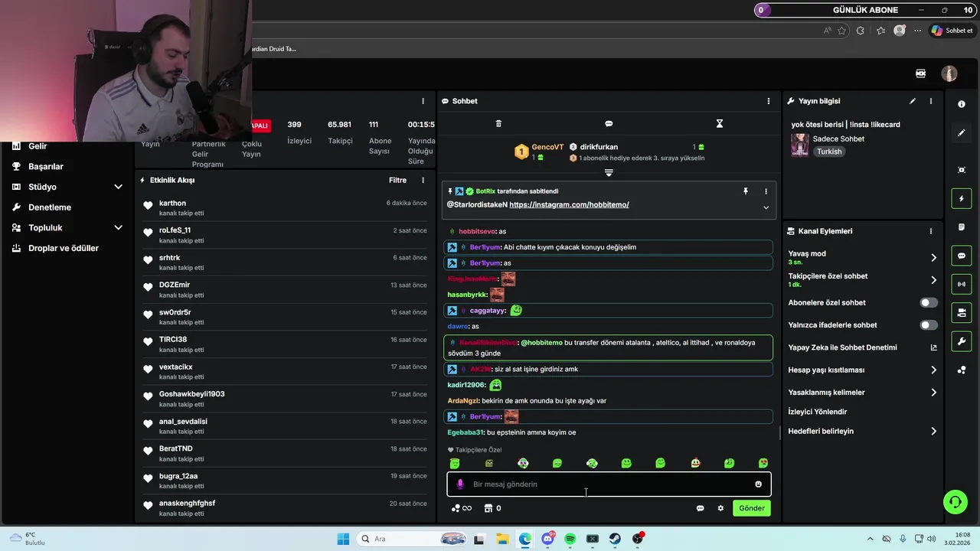This screenshot has width=980, height=551.
Task: Open the instagram.com/hobbitemo link
Action: click(569, 205)
